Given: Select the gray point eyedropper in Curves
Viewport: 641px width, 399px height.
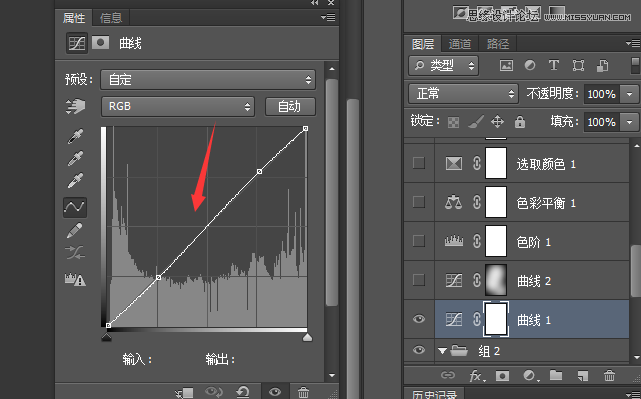Looking at the screenshot, I should (x=75, y=159).
